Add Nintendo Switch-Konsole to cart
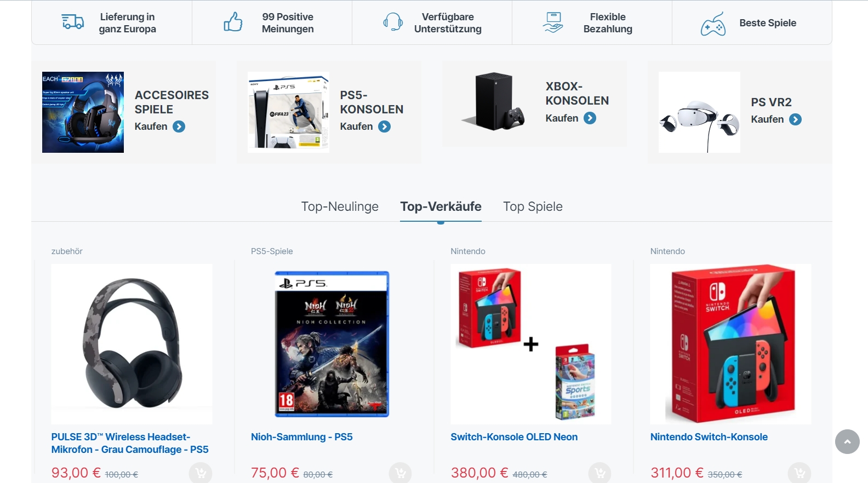The height and width of the screenshot is (483, 868). coord(800,474)
